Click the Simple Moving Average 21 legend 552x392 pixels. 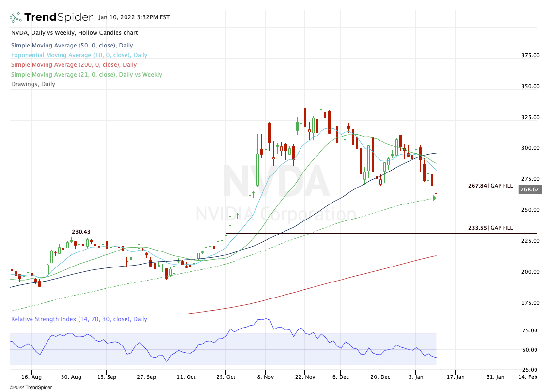(x=86, y=75)
